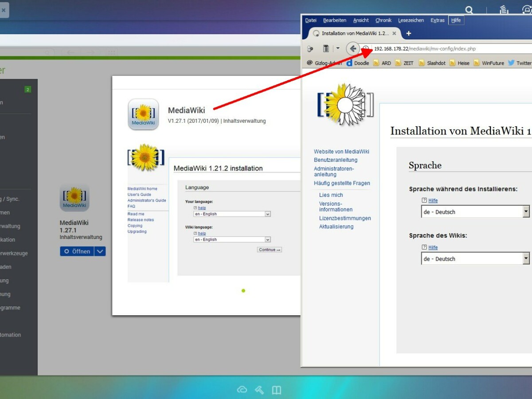The image size is (532, 399).
Task: Open Aktualisierung link
Action: tap(336, 227)
